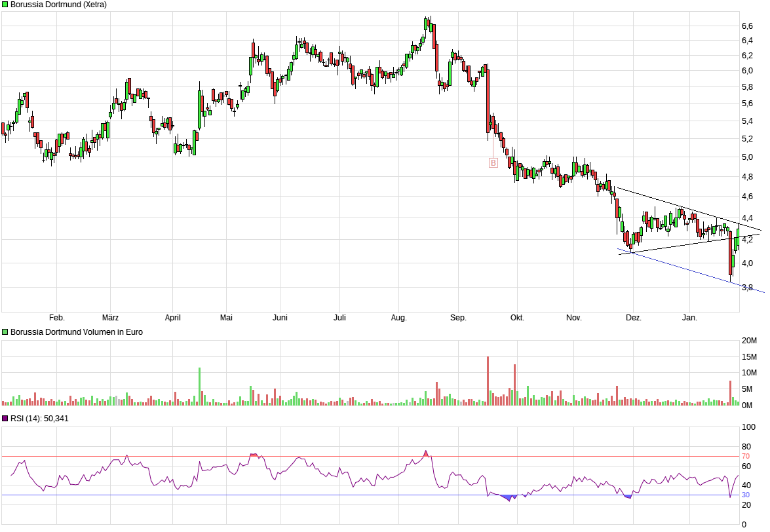Click the red '70' RSI overbought level label
This screenshot has width=770, height=532.
(745, 456)
